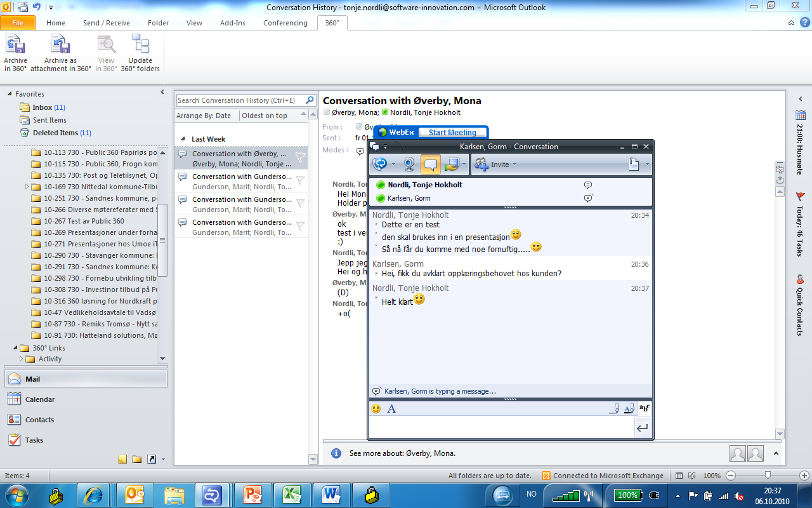Switch to Normal view in status bar
812x508 pixels.
point(679,475)
